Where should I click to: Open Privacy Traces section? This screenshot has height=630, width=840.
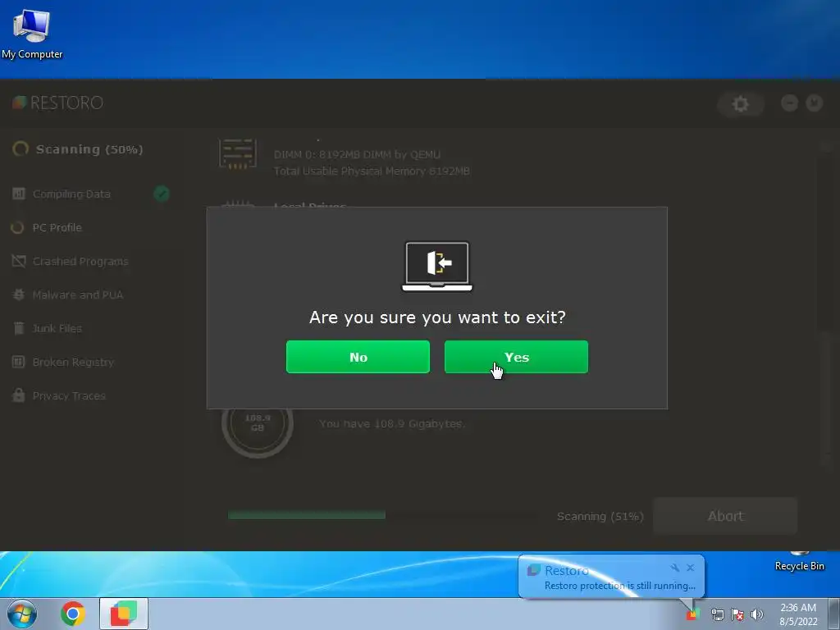69,396
